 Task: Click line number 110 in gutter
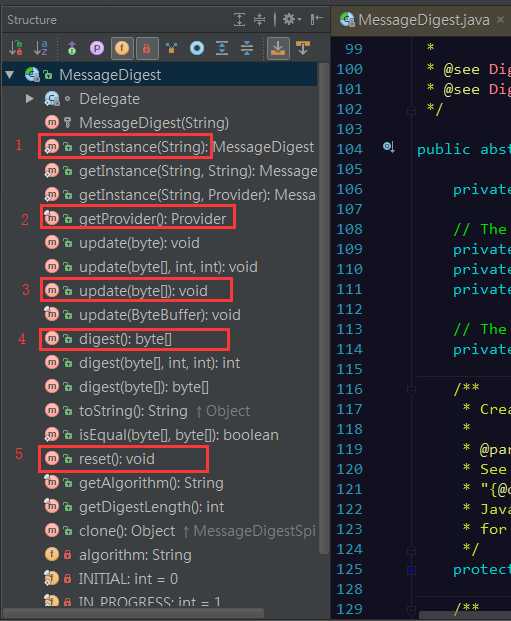349,269
